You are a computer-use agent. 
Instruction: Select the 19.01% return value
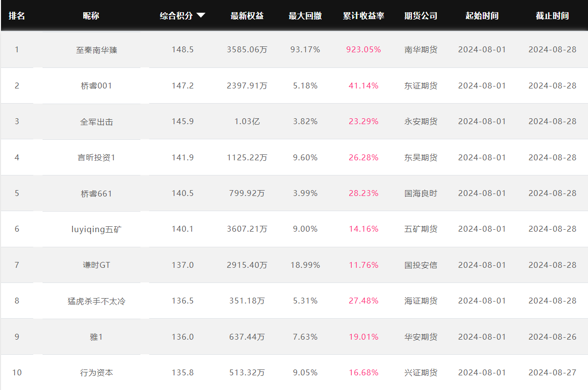363,337
